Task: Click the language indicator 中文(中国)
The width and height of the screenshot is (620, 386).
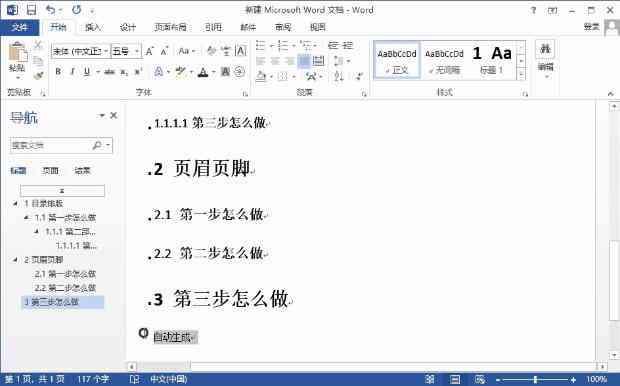Action: tap(168, 380)
